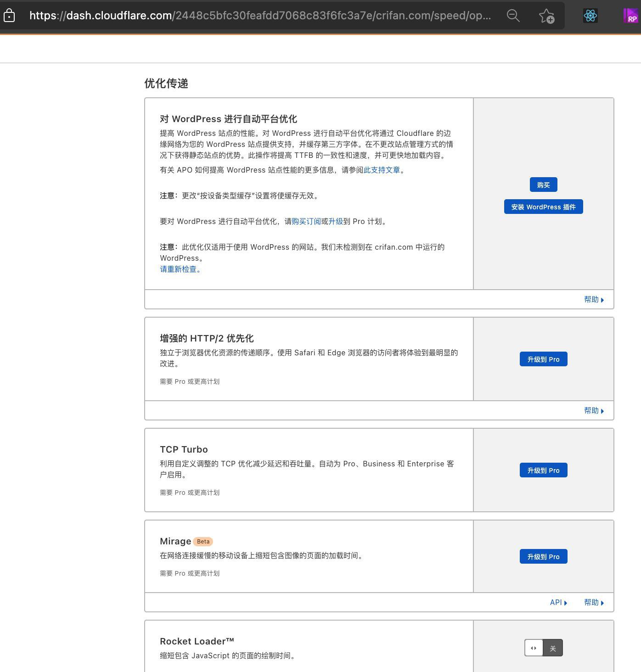This screenshot has width=641, height=672.
Task: Click the 请重新检查 link
Action: pyautogui.click(x=180, y=269)
